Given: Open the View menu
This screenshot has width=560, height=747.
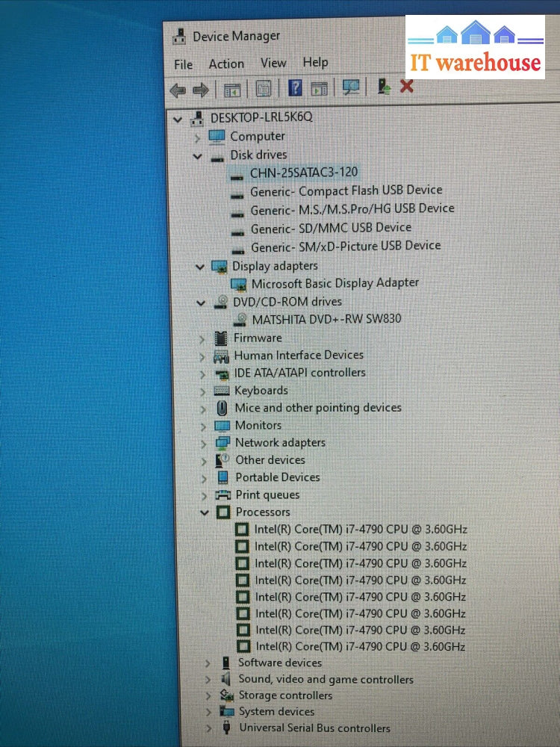Looking at the screenshot, I should [273, 63].
